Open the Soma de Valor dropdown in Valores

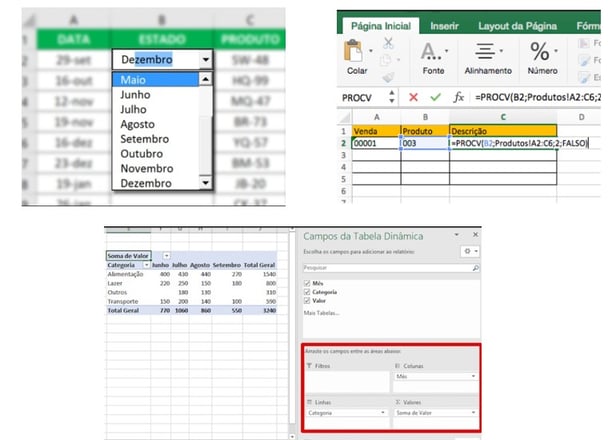[x=473, y=413]
